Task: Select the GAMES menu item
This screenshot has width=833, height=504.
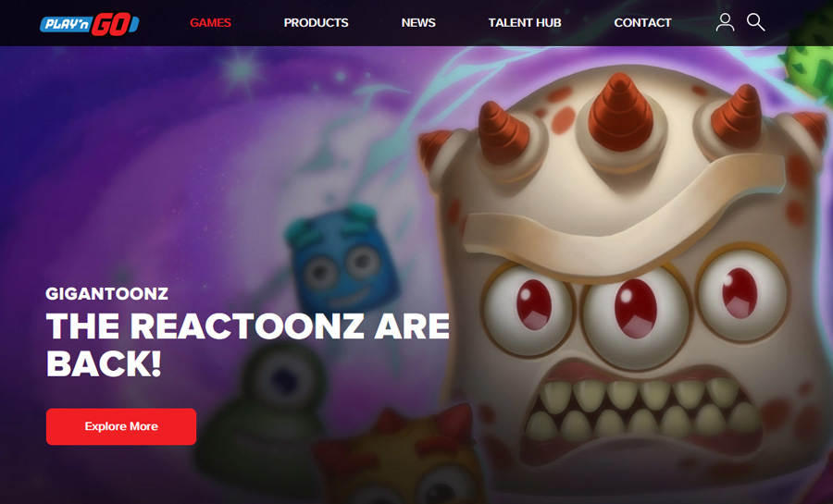Action: coord(210,23)
